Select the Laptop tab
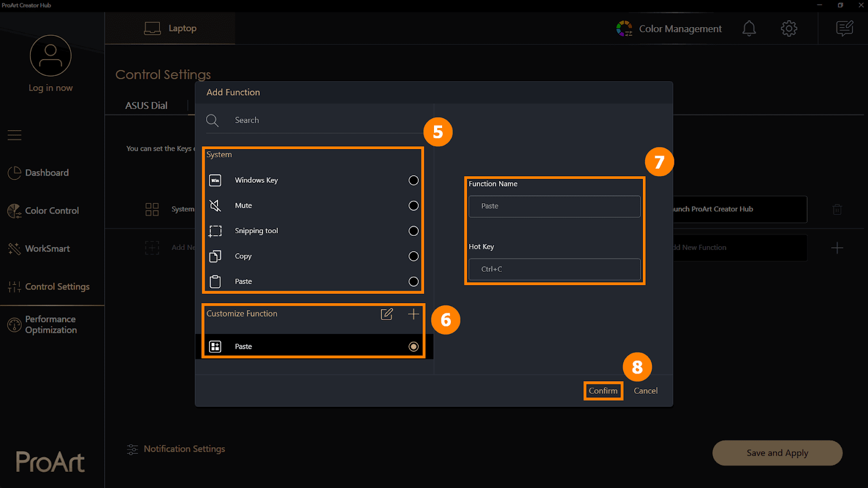 [x=170, y=28]
